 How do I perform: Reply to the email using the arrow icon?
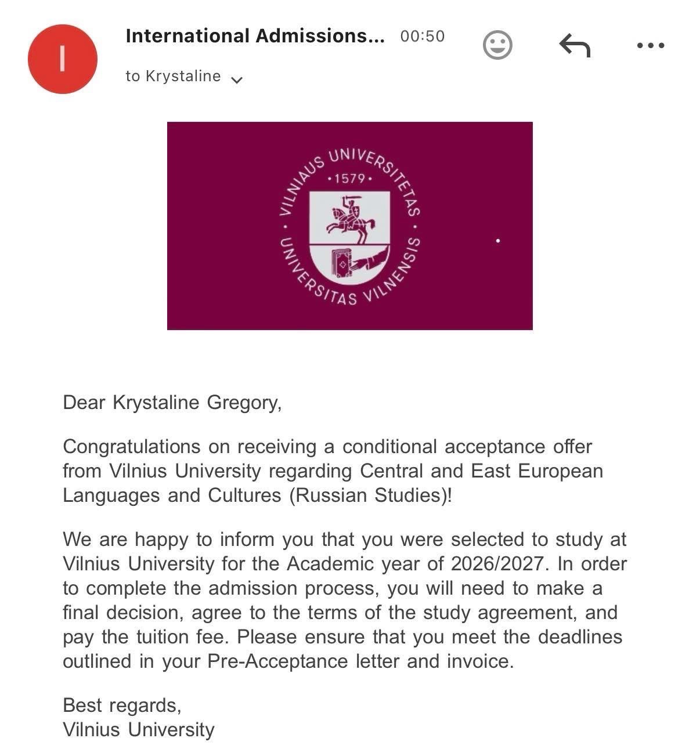(x=574, y=45)
